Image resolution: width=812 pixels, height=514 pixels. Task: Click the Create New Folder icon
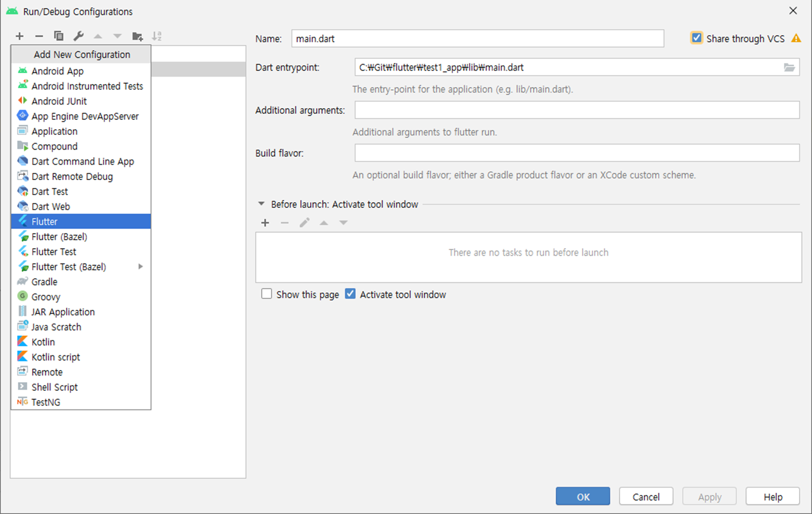tap(137, 36)
